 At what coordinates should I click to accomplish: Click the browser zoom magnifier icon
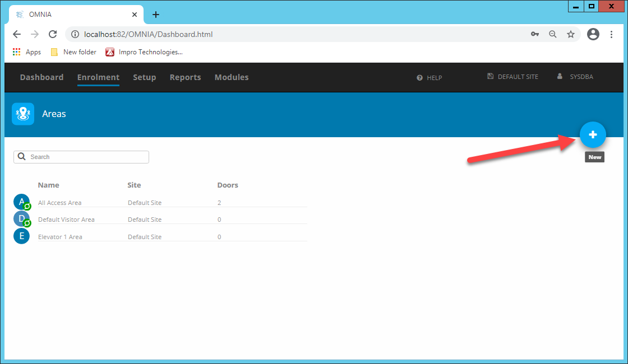[553, 34]
